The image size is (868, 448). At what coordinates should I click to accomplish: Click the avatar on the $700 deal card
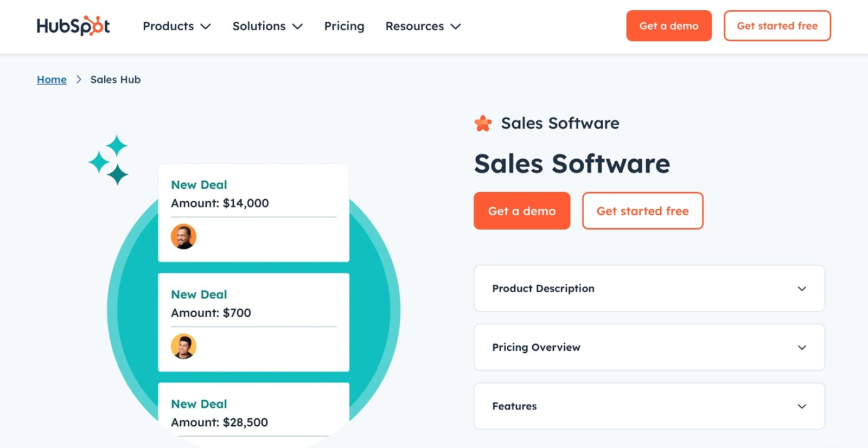click(183, 346)
